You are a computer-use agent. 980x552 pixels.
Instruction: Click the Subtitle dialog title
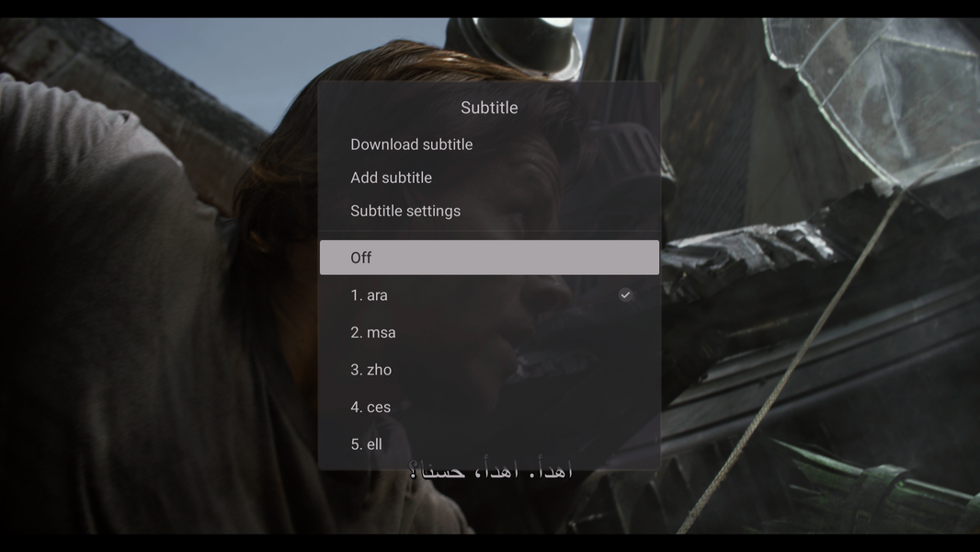(489, 108)
